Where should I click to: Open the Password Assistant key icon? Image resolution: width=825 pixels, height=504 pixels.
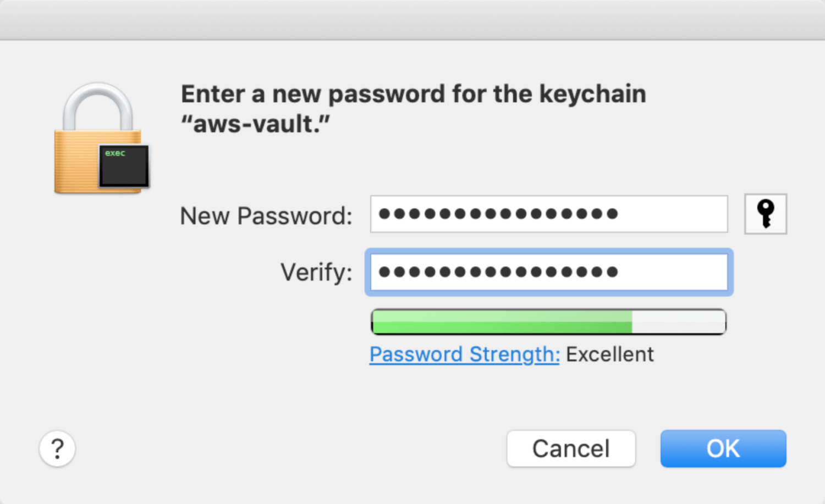point(766,214)
